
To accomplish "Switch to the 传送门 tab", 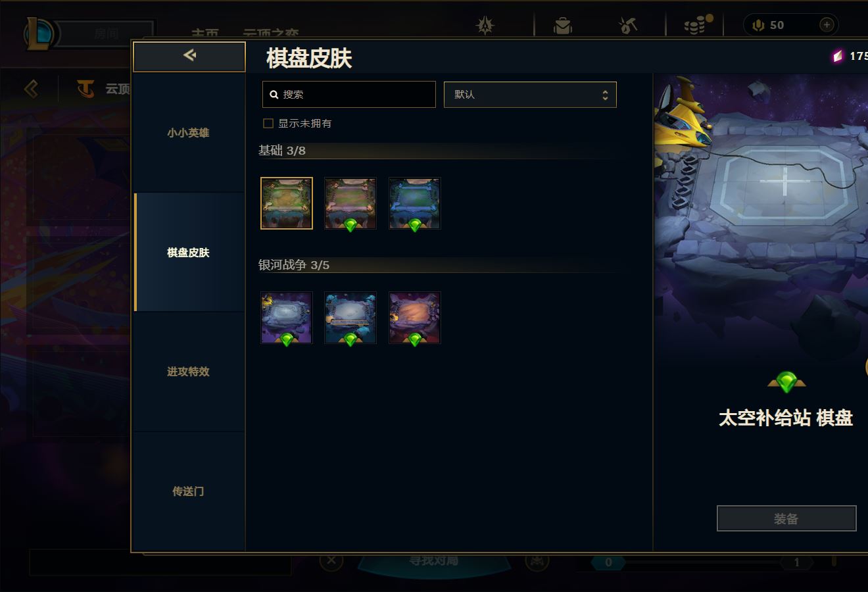I will pyautogui.click(x=189, y=491).
